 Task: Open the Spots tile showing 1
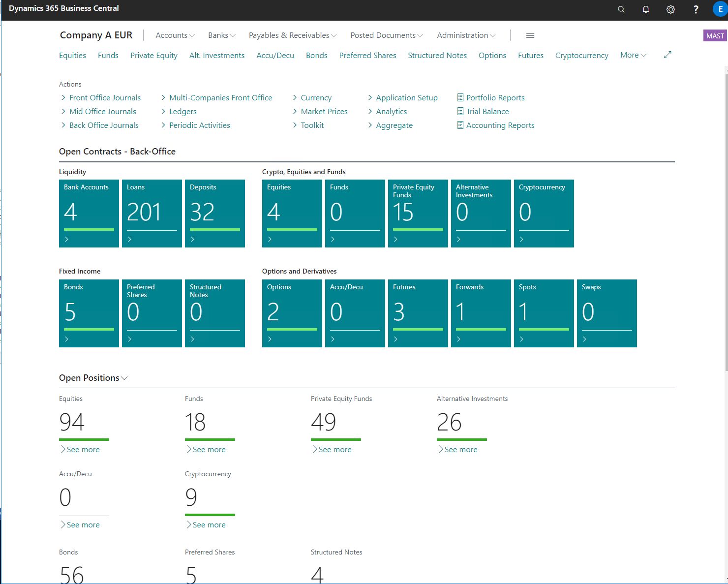(x=544, y=313)
